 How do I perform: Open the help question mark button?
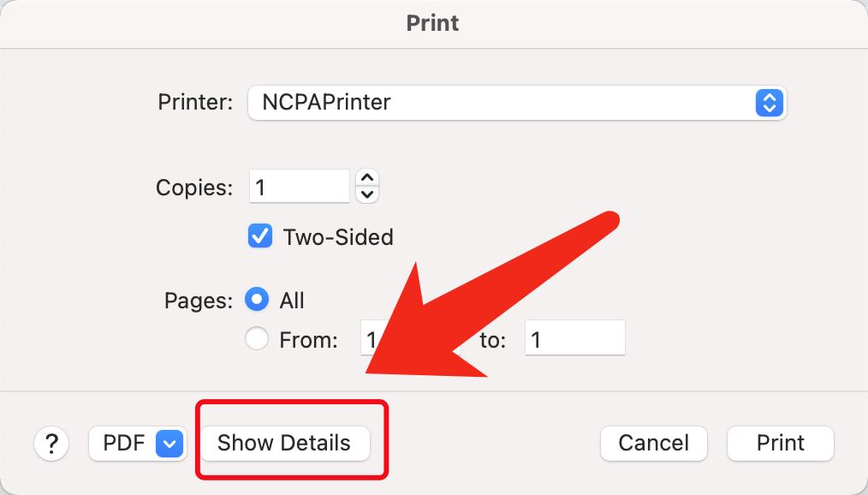click(52, 444)
